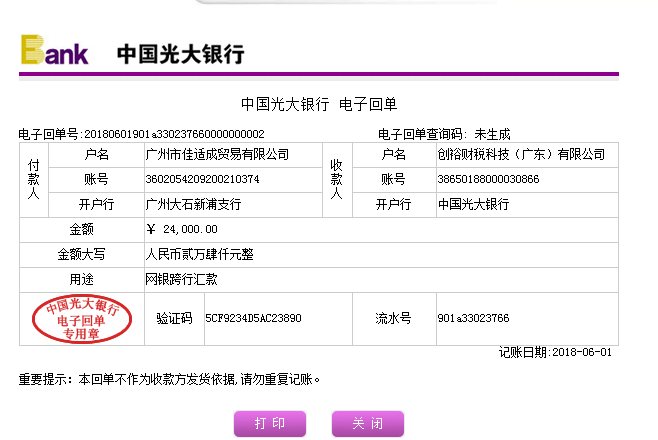Screen dimensions: 658x440
Task: Click the red 电子回单专用章 stamp
Action: coord(82,319)
